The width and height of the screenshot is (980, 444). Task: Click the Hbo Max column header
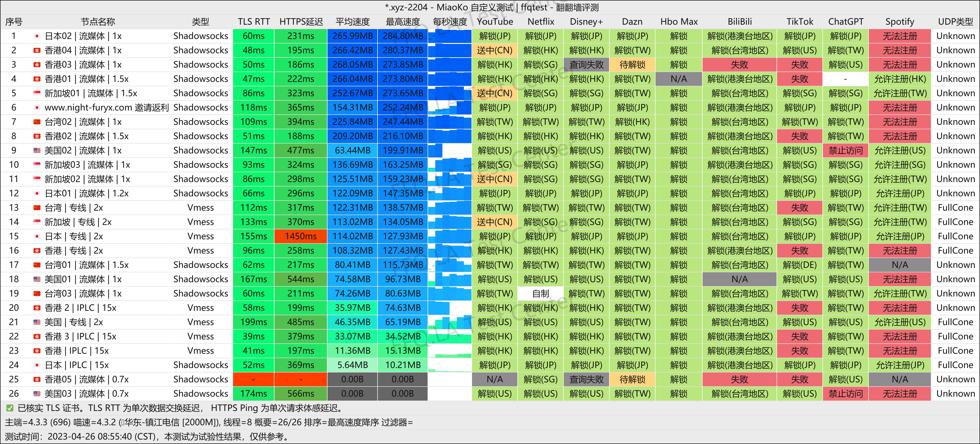[679, 22]
